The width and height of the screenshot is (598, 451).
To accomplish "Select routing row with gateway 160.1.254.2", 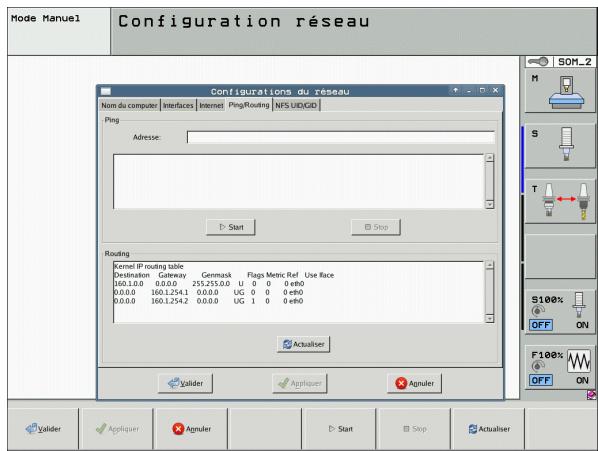I will [209, 301].
